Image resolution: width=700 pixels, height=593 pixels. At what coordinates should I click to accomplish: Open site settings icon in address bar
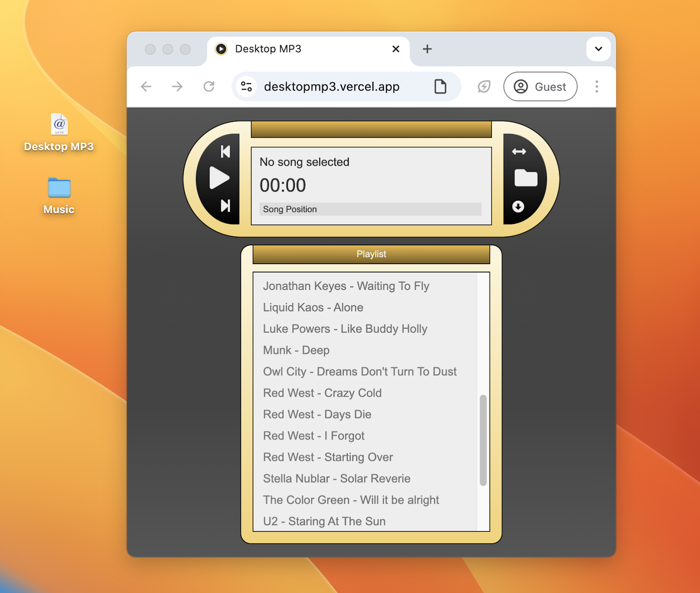point(246,87)
